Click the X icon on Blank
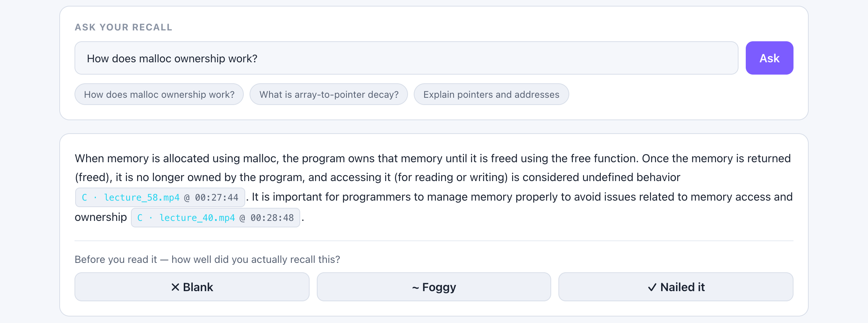 tap(175, 287)
